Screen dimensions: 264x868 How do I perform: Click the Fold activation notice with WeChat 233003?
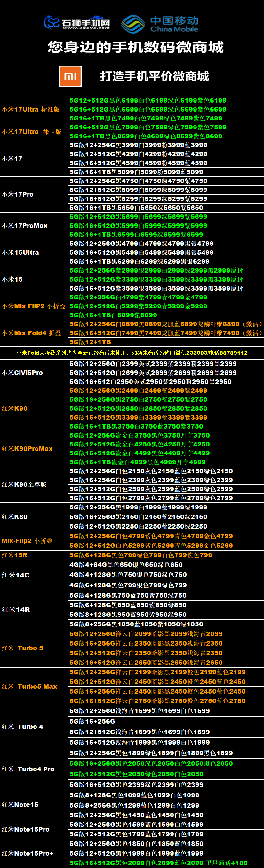[x=132, y=353]
